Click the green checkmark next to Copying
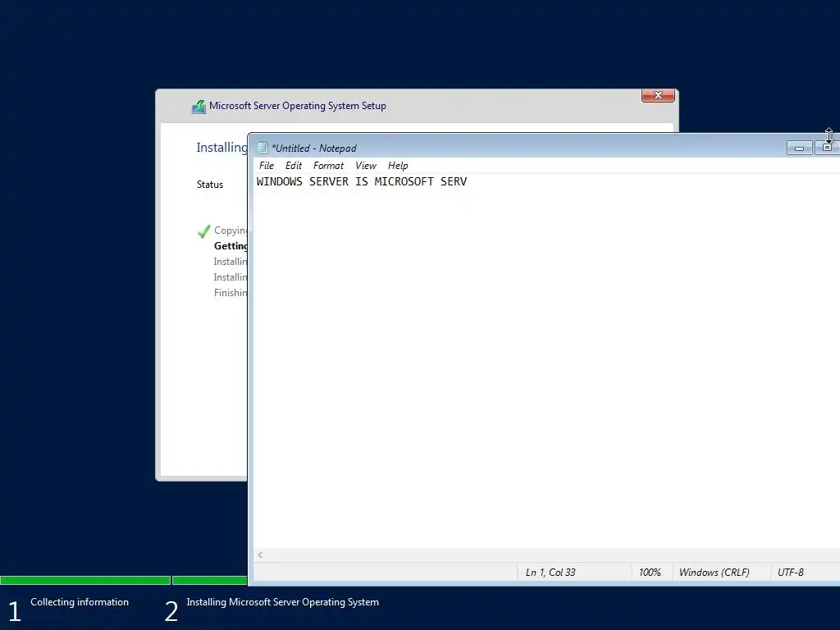Viewport: 840px width, 630px height. click(x=203, y=231)
